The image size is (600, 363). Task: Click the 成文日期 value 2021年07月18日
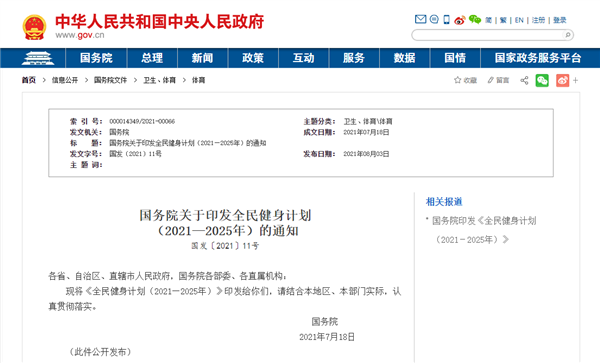pos(366,132)
